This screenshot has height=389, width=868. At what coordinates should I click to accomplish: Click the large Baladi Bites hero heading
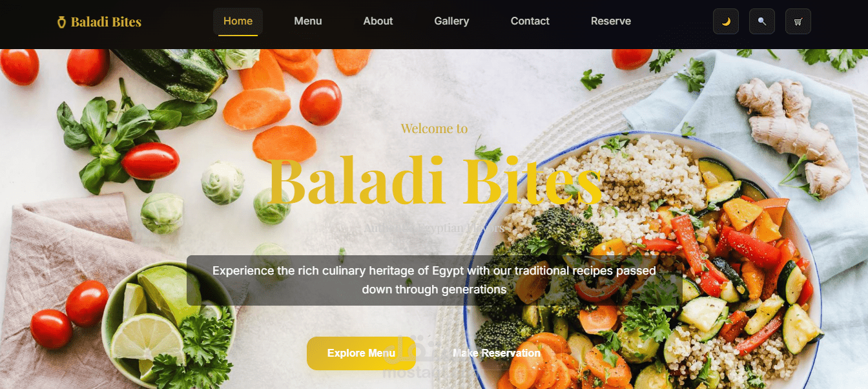tap(434, 182)
